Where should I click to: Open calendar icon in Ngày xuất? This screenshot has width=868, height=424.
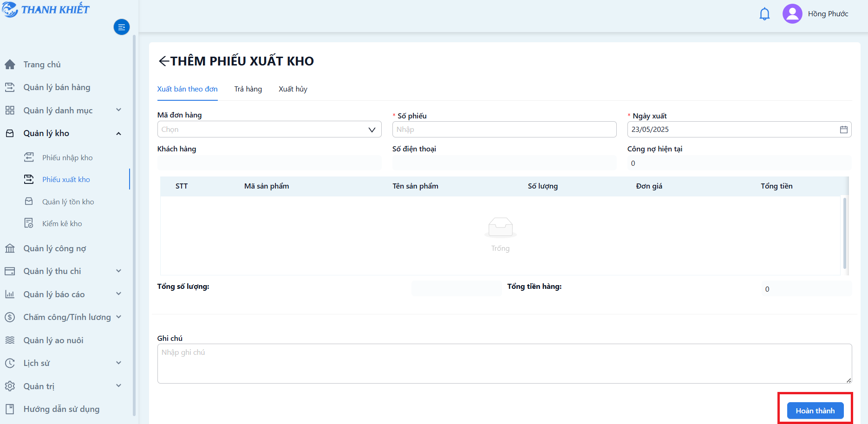pyautogui.click(x=844, y=130)
